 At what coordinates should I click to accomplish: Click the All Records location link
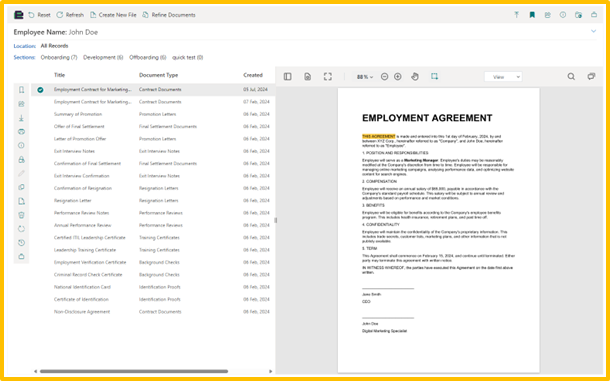[x=54, y=46]
